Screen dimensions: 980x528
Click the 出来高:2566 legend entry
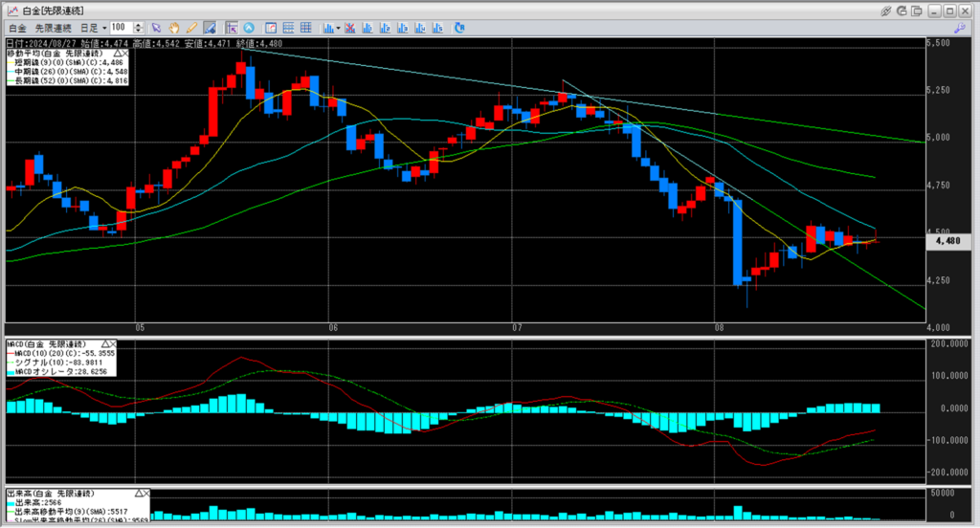[x=33, y=502]
